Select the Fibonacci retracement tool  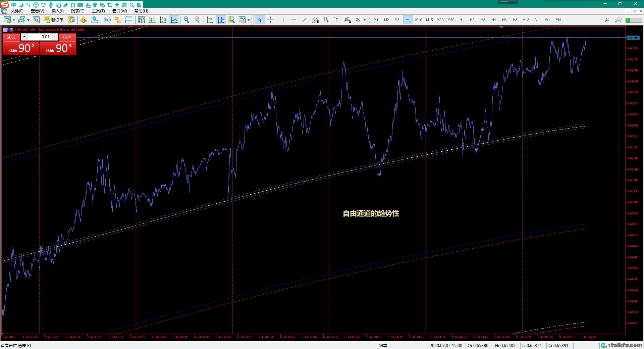pyautogui.click(x=326, y=20)
